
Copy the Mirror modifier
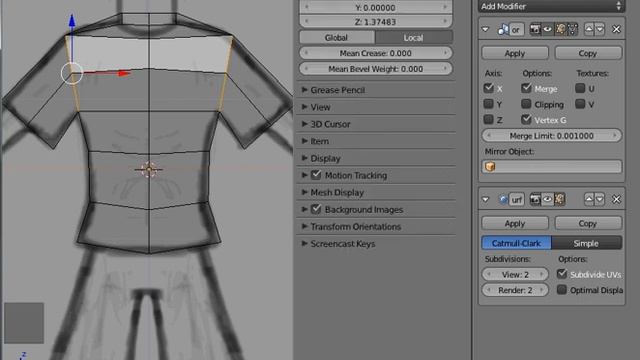click(x=588, y=53)
